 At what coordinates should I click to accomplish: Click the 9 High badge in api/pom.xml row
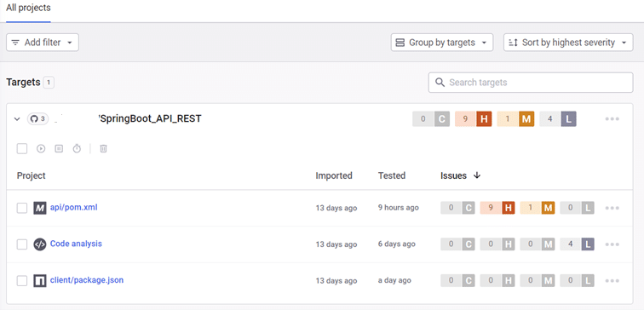pos(497,208)
